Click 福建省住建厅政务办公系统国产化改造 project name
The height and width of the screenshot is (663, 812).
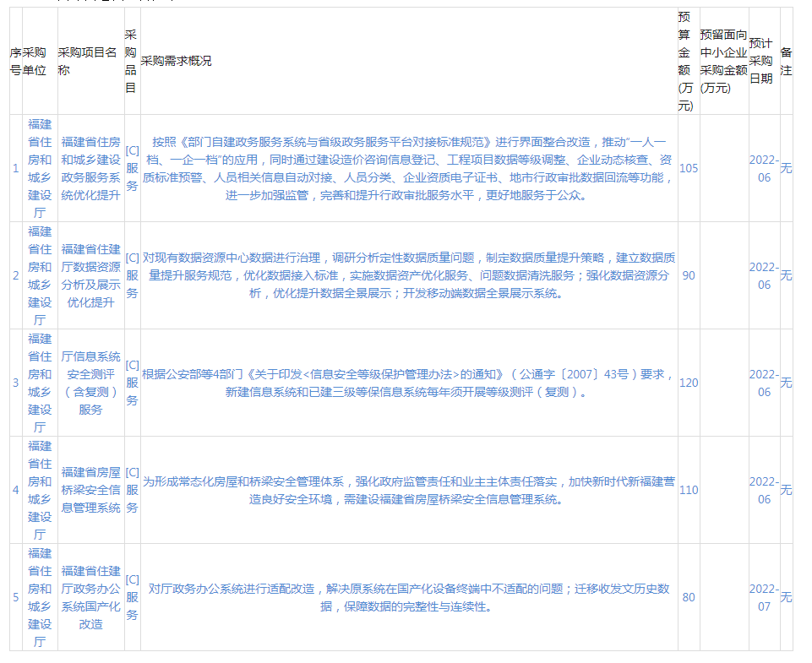(90, 597)
